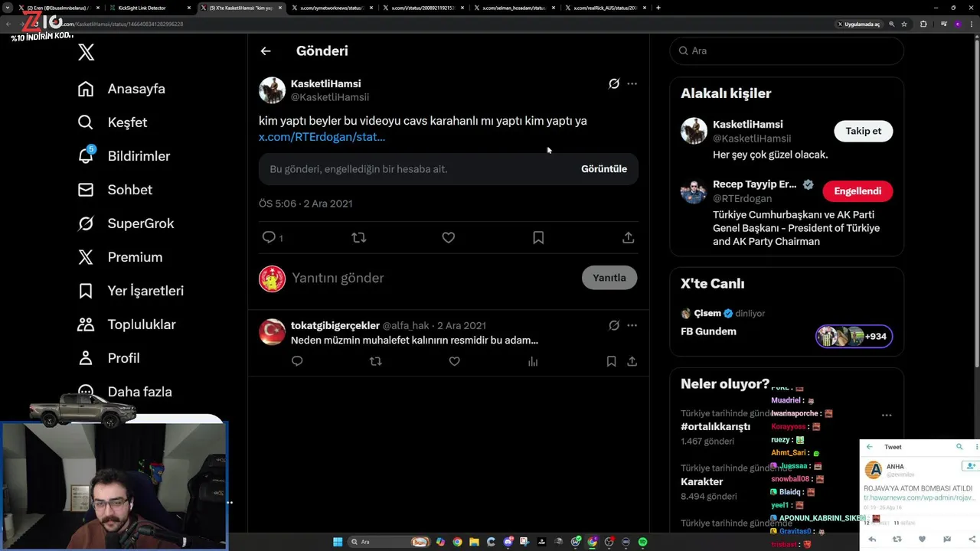The width and height of the screenshot is (980, 551).
Task: Open Spotify from the taskbar
Action: coord(642,542)
